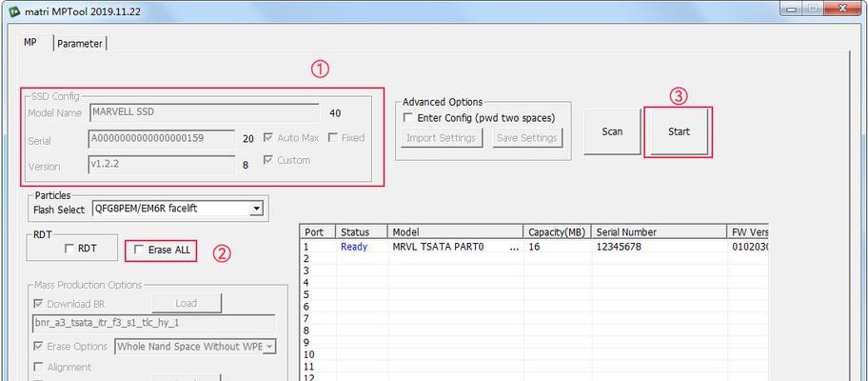Toggle the Fixed checkbox
This screenshot has width=868, height=381.
click(x=333, y=137)
